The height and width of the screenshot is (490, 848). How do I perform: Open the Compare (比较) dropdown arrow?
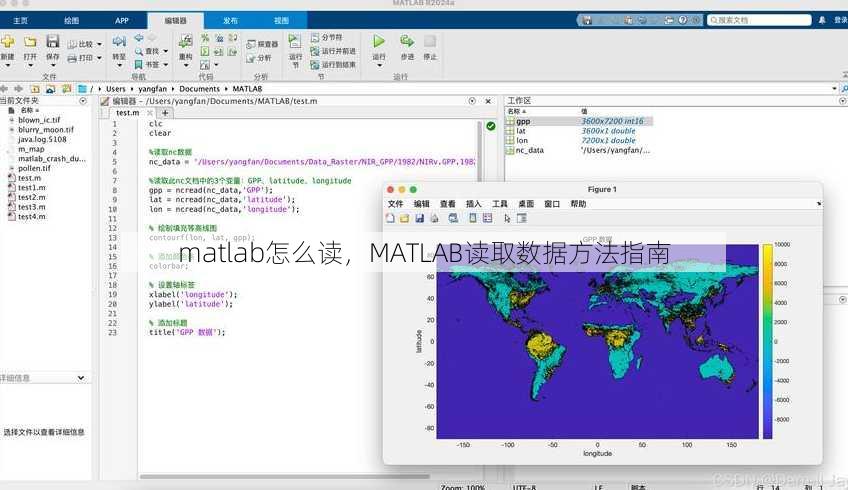100,44
